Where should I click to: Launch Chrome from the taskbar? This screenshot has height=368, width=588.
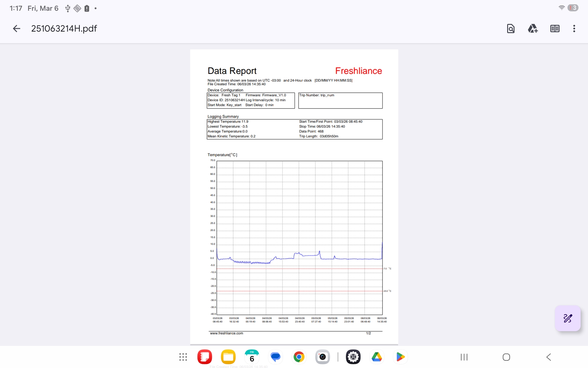[x=299, y=357]
